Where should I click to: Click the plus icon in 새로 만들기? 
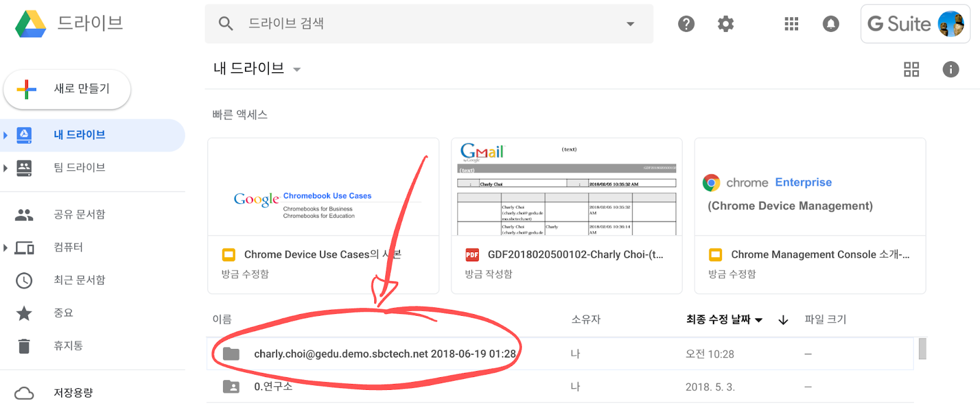[x=26, y=89]
